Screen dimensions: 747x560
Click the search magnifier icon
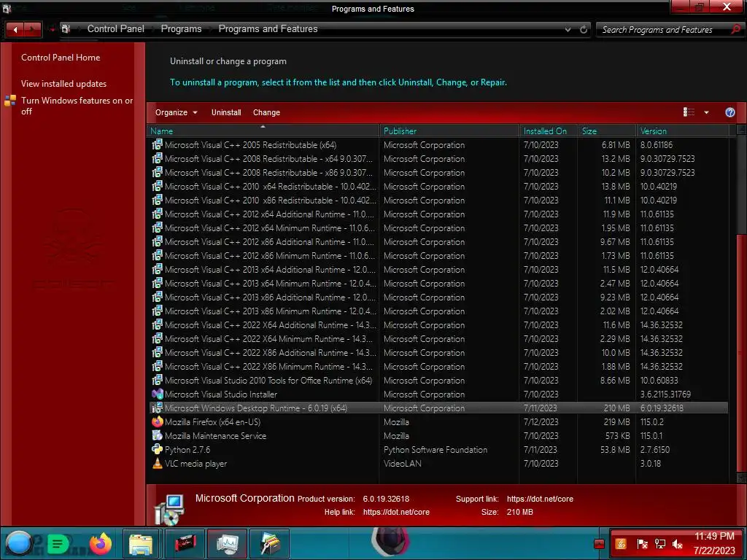click(735, 29)
